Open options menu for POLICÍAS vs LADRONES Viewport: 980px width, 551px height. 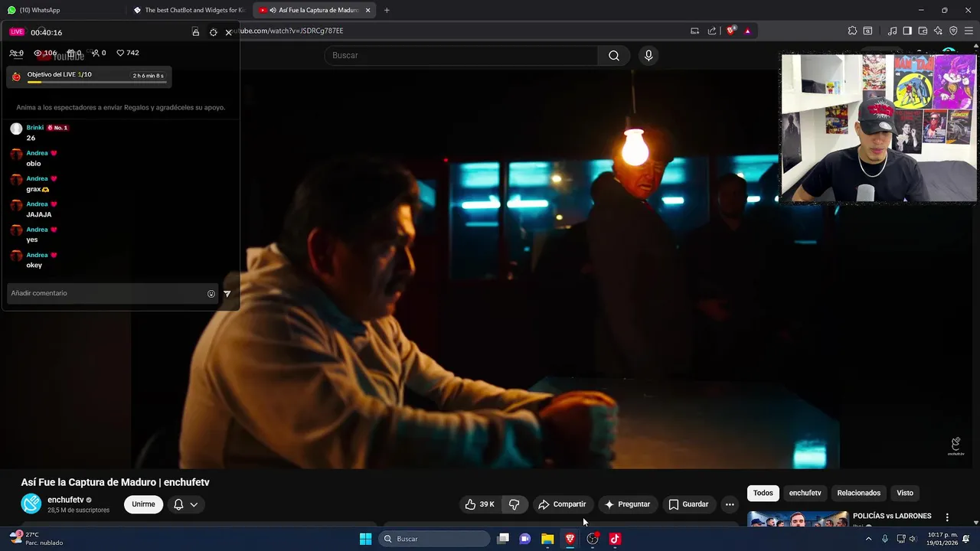click(947, 517)
